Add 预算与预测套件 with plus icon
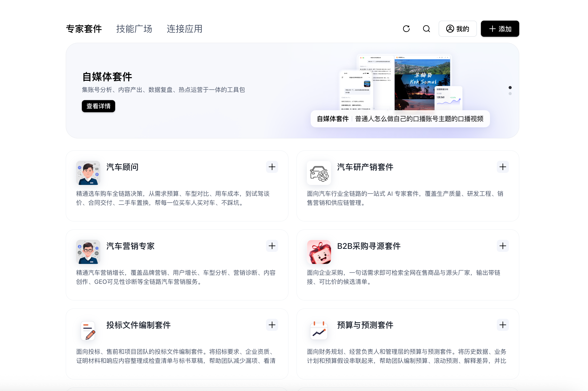Image resolution: width=588 pixels, height=391 pixels. coord(503,325)
